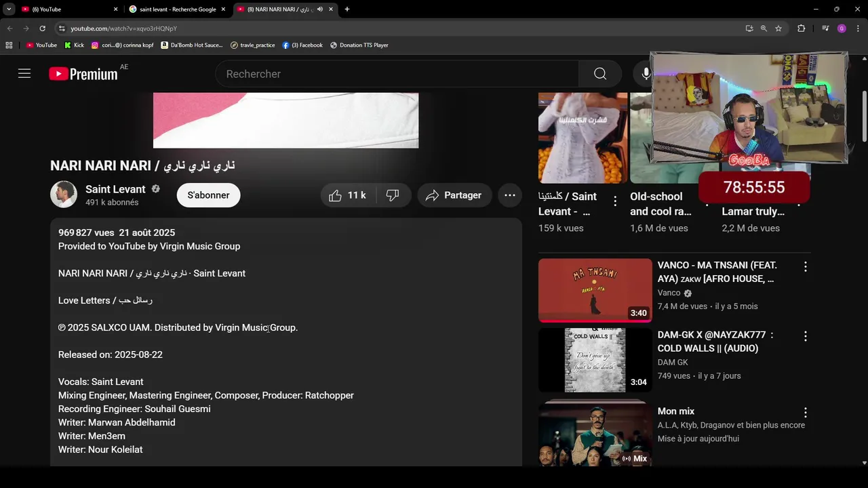
Task: Open options for the Saint Levant kalamantina card
Action: pyautogui.click(x=615, y=201)
